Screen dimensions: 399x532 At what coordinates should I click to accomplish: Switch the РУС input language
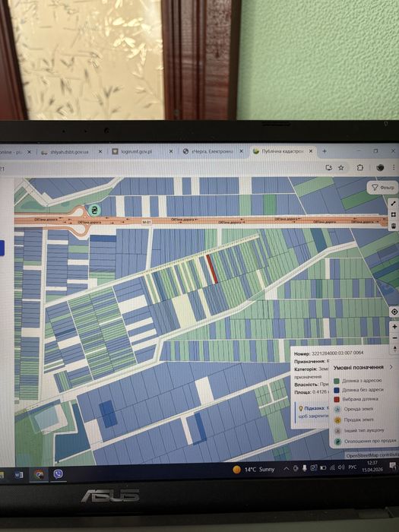353,467
